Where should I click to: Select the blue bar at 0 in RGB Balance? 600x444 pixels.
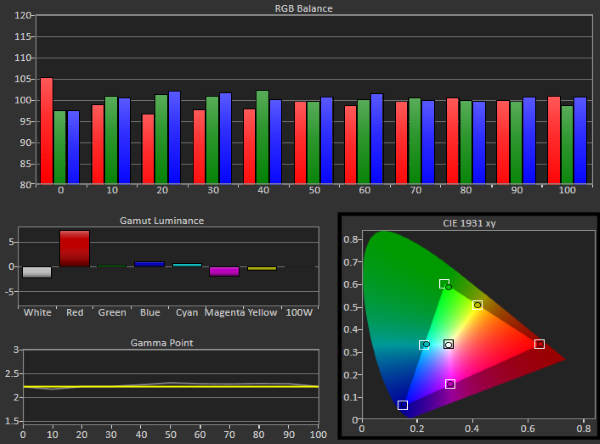[x=73, y=147]
